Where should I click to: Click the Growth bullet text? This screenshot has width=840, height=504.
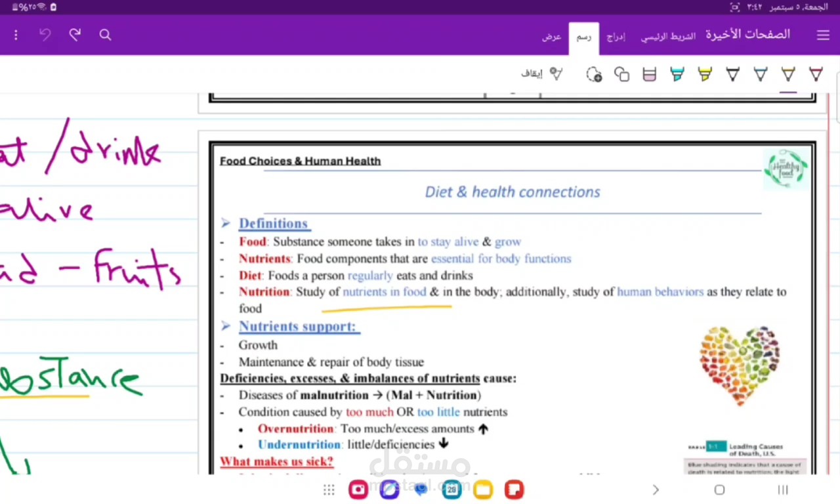pyautogui.click(x=258, y=345)
